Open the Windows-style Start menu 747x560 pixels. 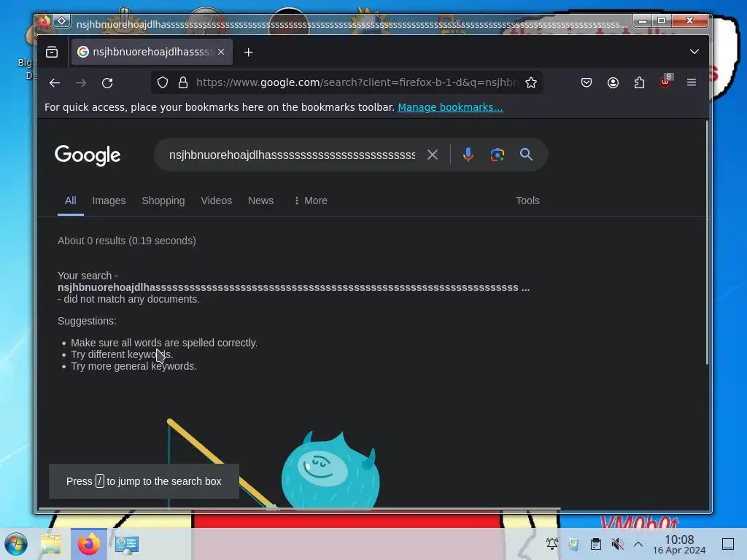[16, 544]
